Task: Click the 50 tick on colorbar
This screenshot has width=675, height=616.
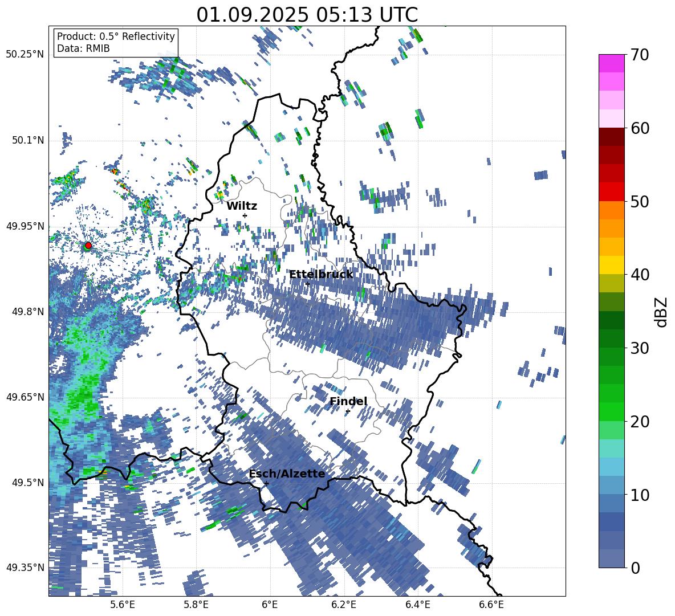Action: [x=639, y=202]
